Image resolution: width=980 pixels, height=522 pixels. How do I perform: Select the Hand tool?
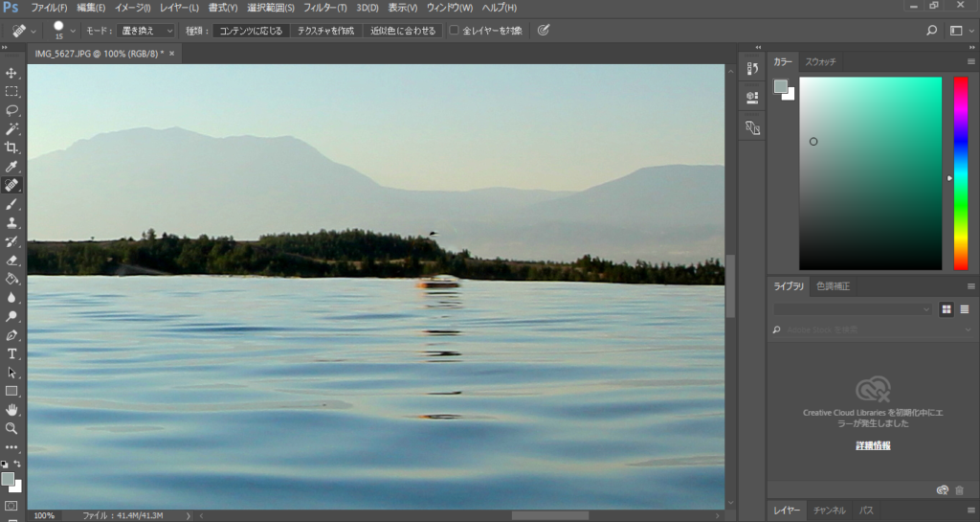click(11, 409)
